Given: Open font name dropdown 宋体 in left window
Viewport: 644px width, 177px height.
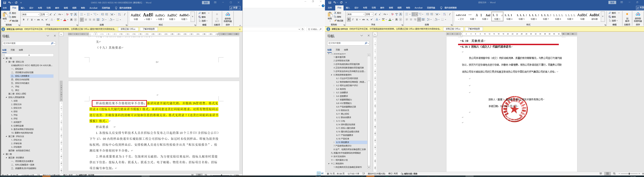Looking at the screenshot, I should click(x=39, y=15).
